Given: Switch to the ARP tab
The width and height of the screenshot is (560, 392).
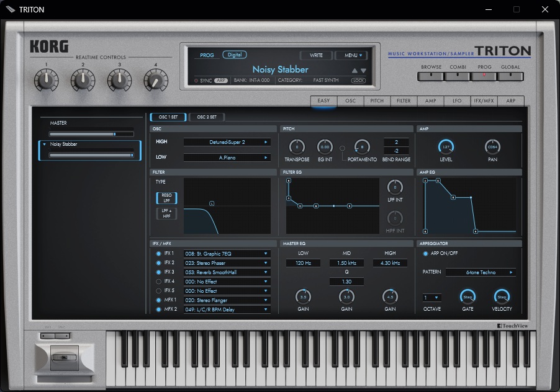Looking at the screenshot, I should [511, 101].
